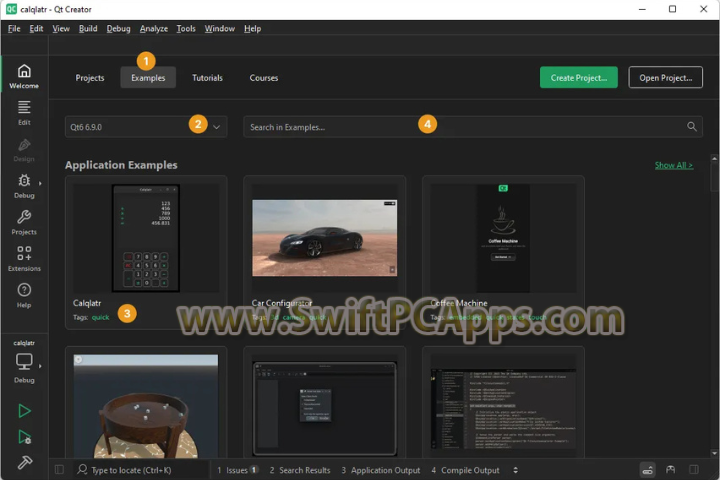Switch to Edit mode
This screenshot has width=720, height=480.
click(x=24, y=113)
